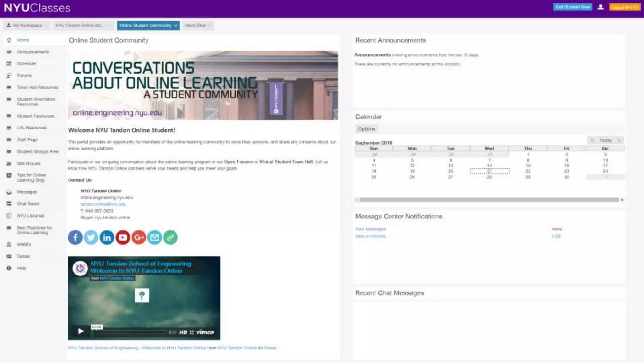Click the LinkedIn icon
This screenshot has height=363, width=644.
click(x=107, y=237)
